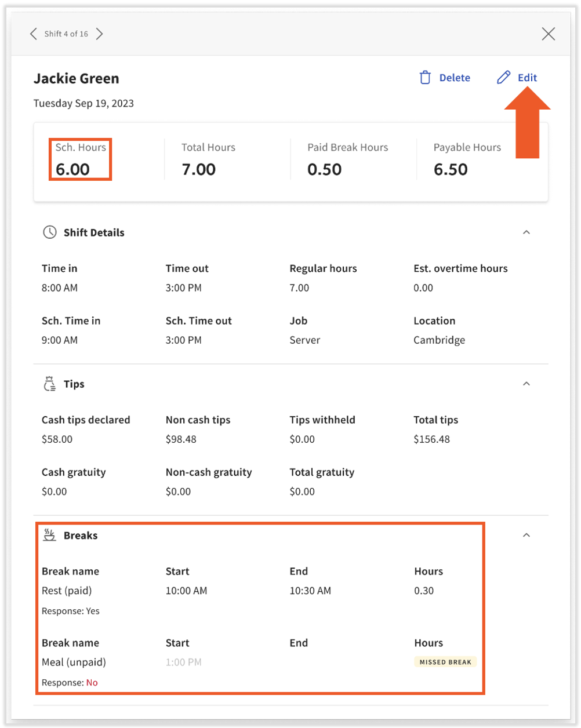The image size is (581, 728).
Task: Click the 'Shift 4 of 16' counter
Action: tap(66, 34)
